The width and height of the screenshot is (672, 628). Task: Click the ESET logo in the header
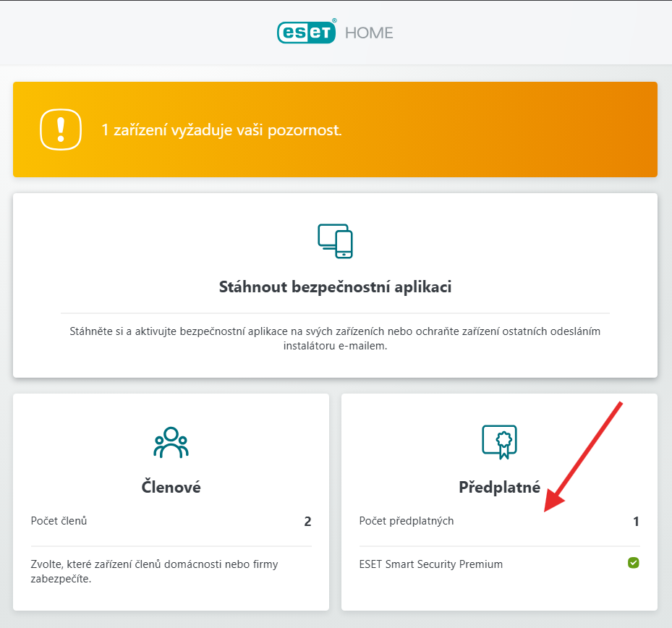306,33
